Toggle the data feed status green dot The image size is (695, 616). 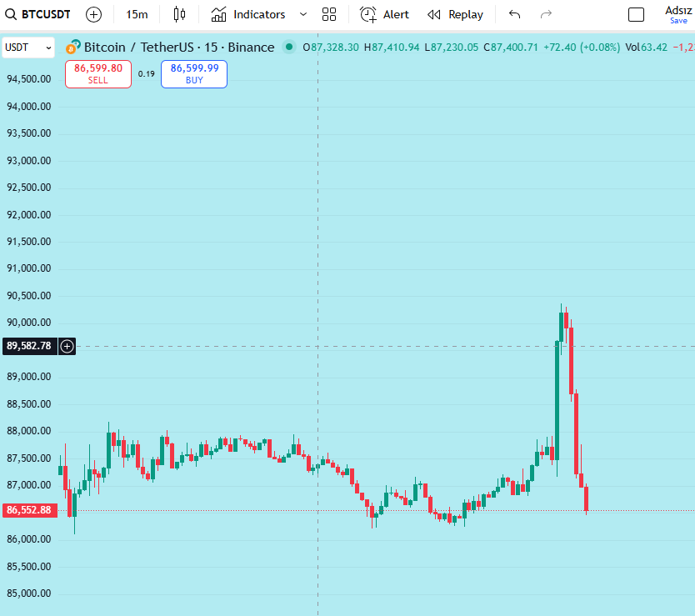click(287, 48)
